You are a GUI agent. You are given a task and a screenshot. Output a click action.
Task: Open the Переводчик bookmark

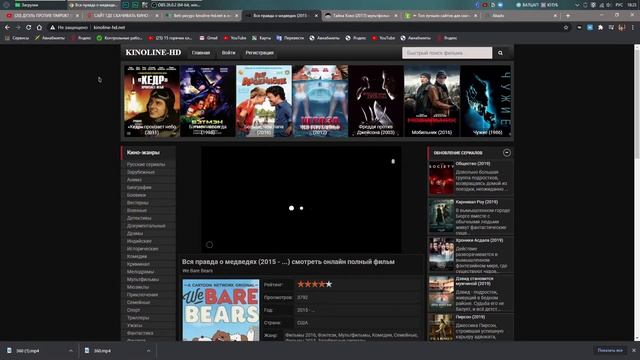(290, 38)
